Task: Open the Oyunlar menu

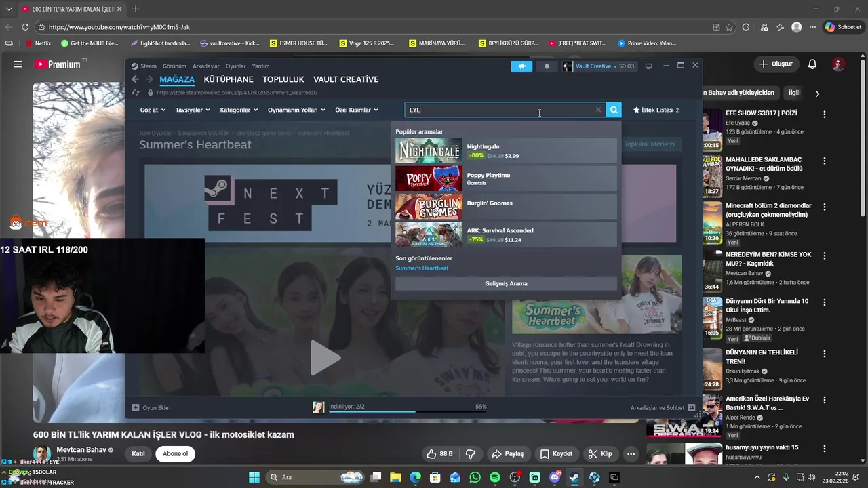Action: click(x=235, y=66)
